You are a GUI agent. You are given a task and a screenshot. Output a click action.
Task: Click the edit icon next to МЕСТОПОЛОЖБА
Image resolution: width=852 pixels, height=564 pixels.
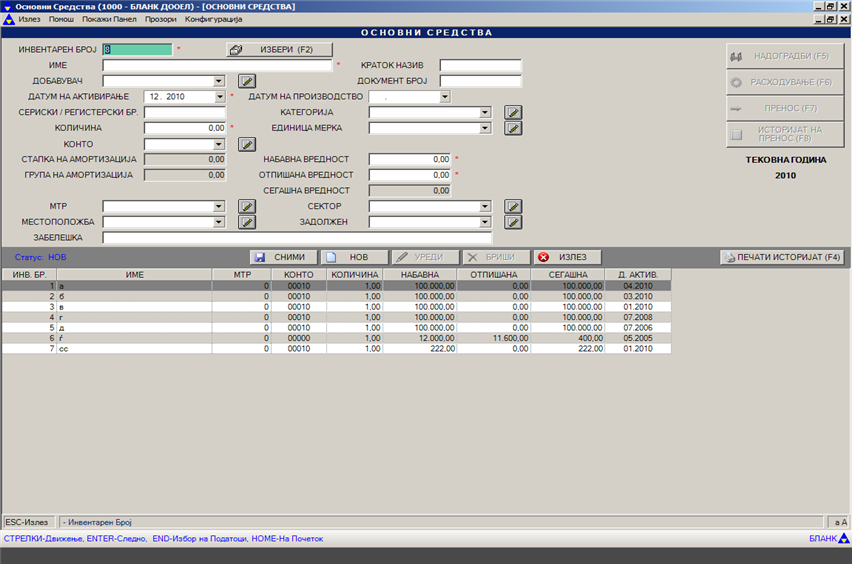(x=247, y=222)
